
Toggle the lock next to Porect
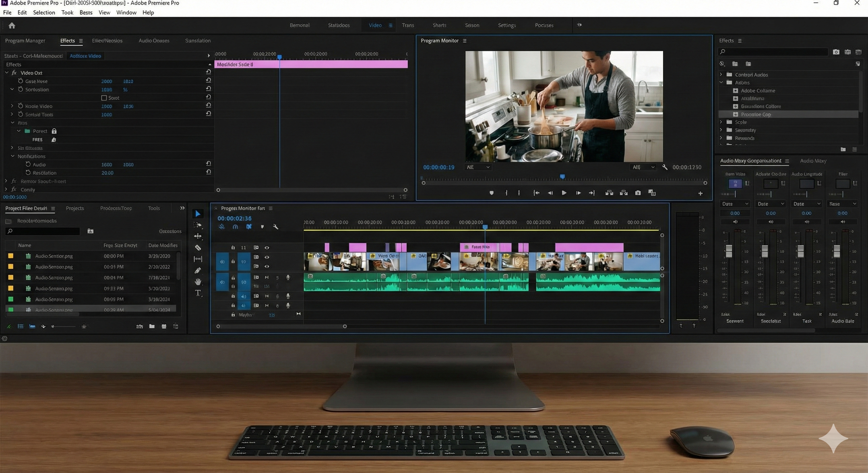[54, 131]
